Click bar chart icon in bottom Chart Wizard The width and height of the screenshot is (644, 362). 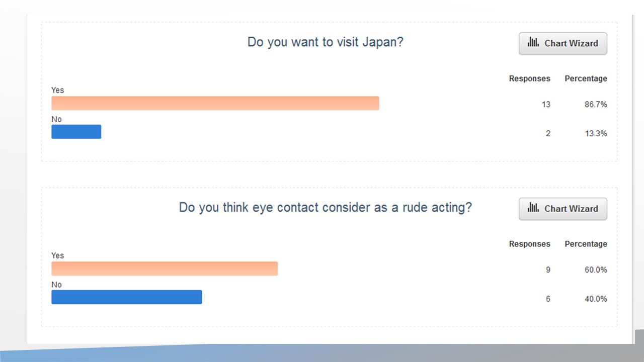pyautogui.click(x=533, y=208)
